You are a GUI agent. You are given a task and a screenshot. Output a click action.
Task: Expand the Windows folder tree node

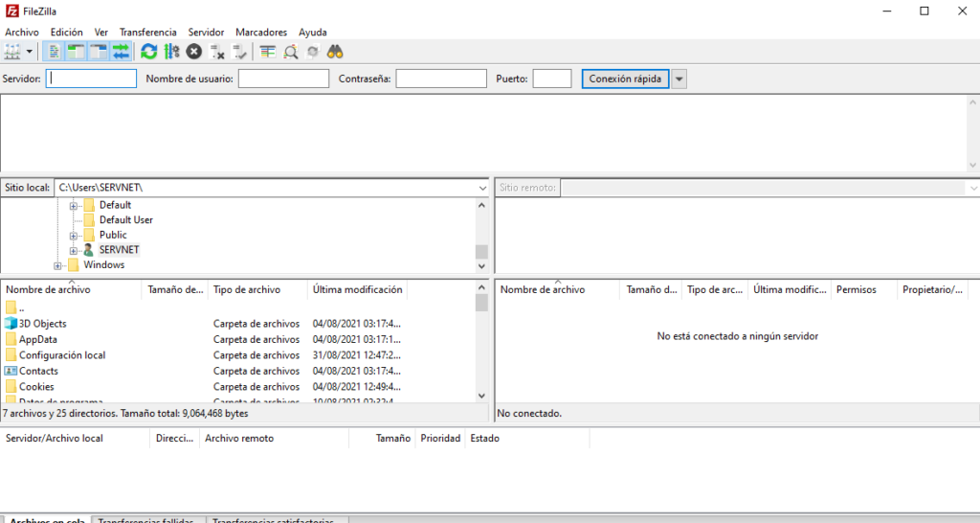click(x=58, y=265)
